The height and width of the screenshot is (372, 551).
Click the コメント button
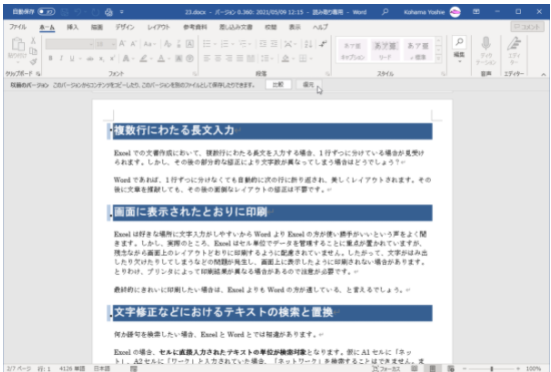[527, 27]
